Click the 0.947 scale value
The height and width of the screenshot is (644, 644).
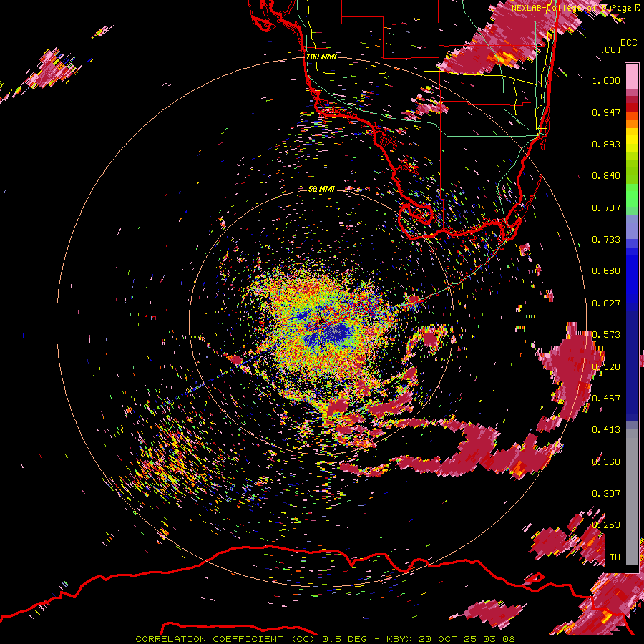point(606,112)
